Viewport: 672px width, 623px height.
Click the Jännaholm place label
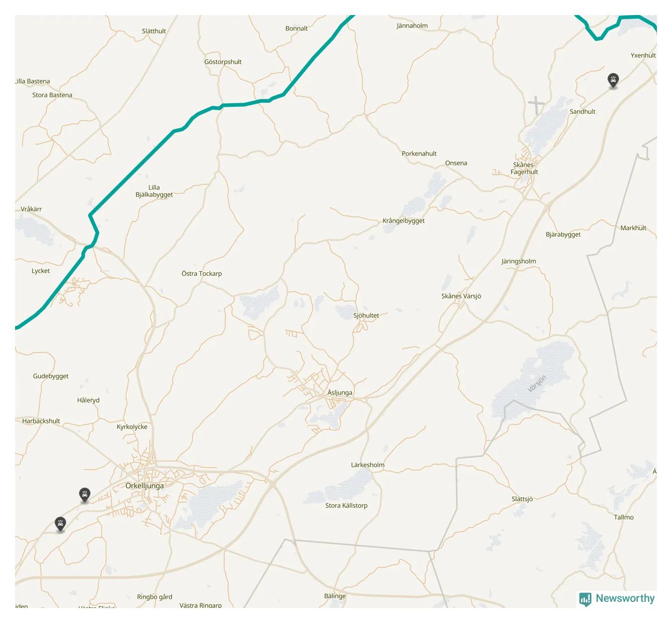[412, 26]
